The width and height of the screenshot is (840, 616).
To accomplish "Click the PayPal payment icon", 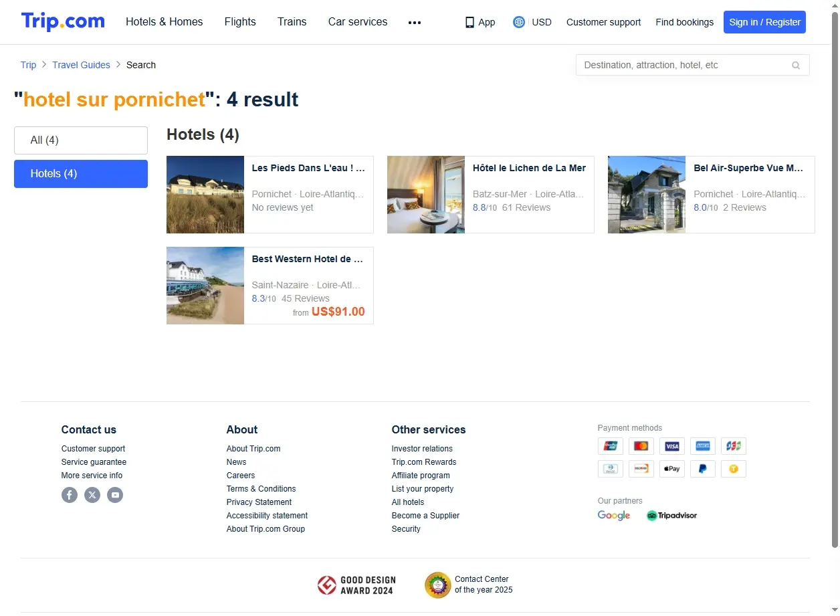I will (703, 469).
